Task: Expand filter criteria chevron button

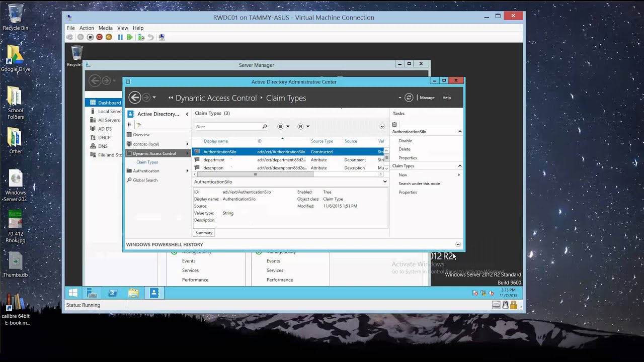Action: coord(382,126)
